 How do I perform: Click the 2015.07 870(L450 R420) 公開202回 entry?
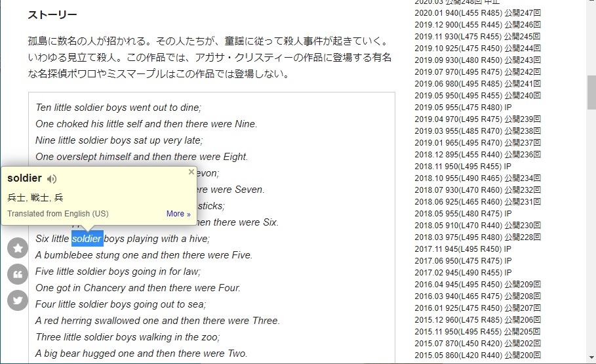tap(477, 343)
